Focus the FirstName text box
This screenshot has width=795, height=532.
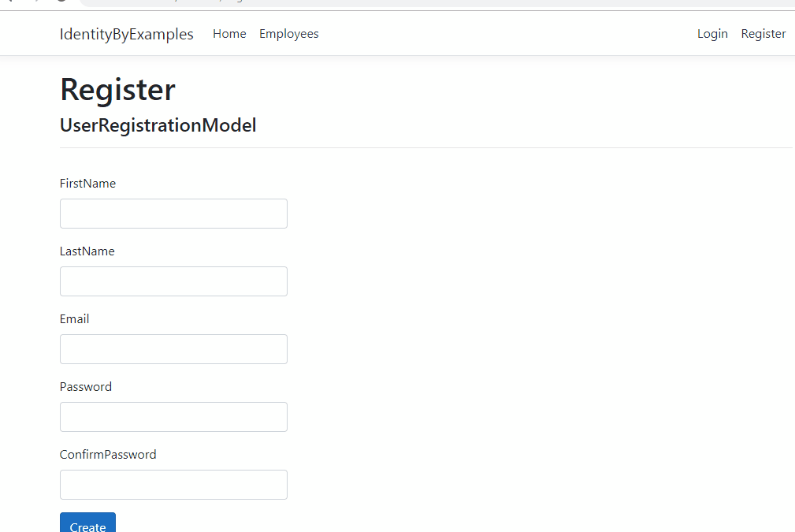[x=173, y=214]
